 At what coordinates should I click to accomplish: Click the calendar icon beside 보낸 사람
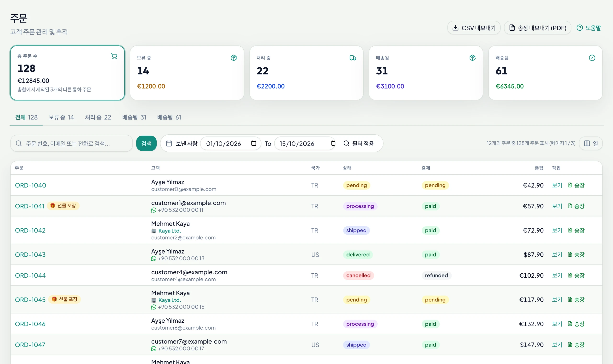coord(169,143)
